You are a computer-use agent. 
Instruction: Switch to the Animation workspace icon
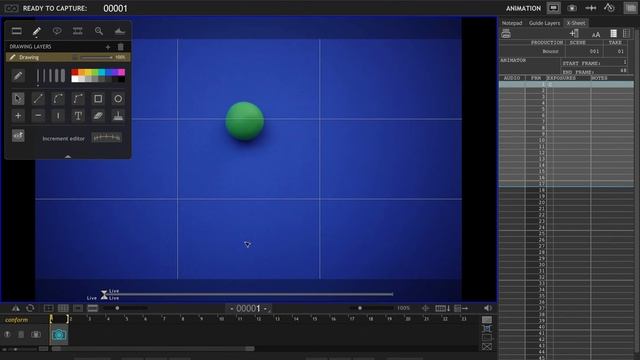click(x=553, y=8)
